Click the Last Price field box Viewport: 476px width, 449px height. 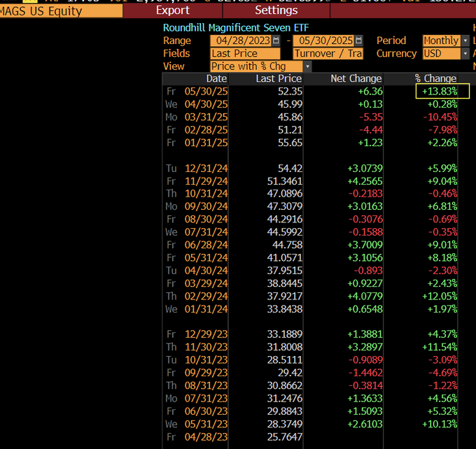pyautogui.click(x=245, y=54)
